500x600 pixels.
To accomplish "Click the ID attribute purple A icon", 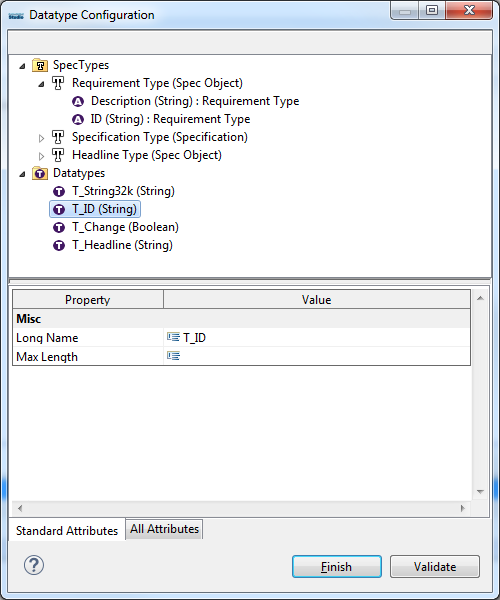I will 78,119.
